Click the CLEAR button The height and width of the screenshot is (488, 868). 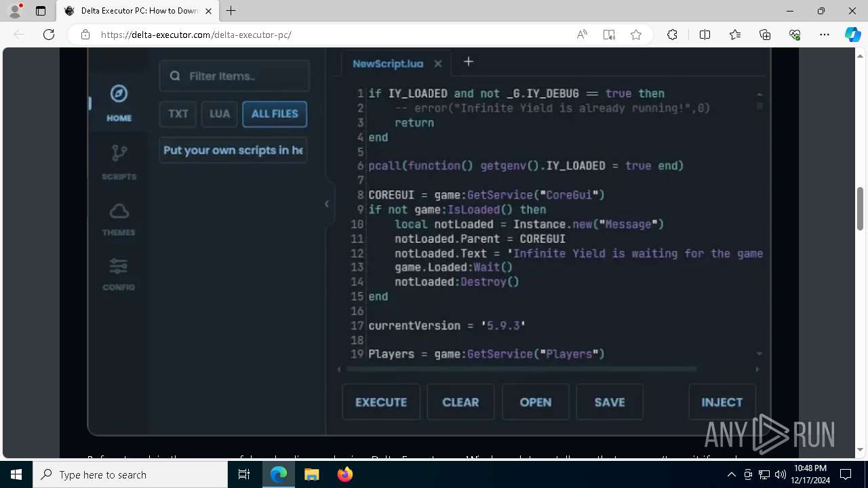tap(460, 402)
